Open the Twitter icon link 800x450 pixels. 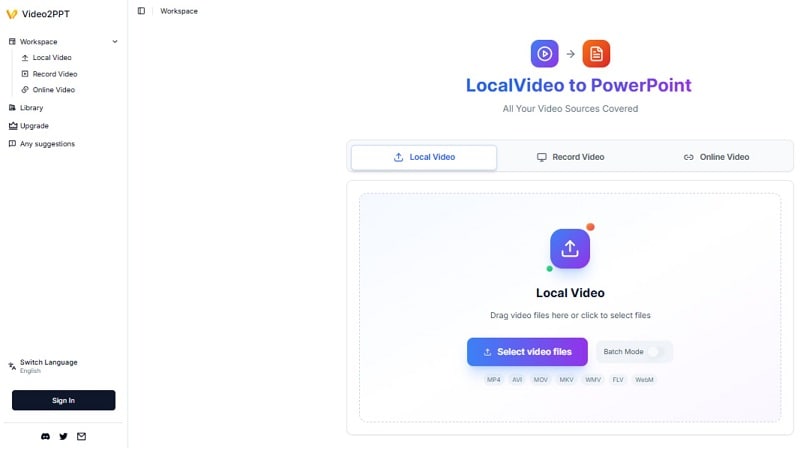(63, 437)
